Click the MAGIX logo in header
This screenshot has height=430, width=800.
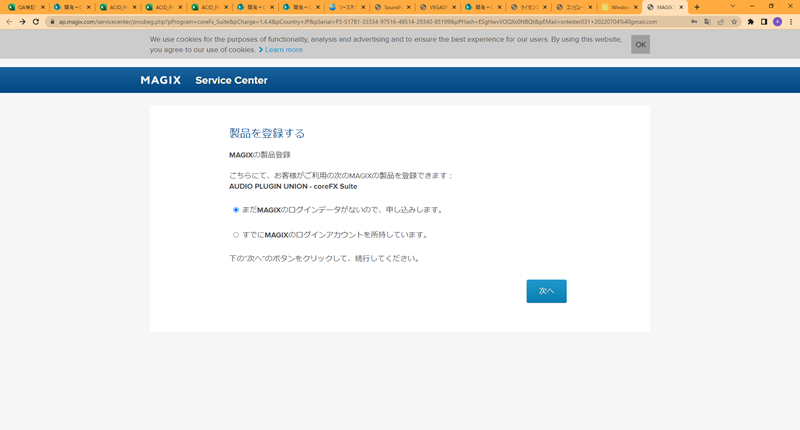coord(161,80)
